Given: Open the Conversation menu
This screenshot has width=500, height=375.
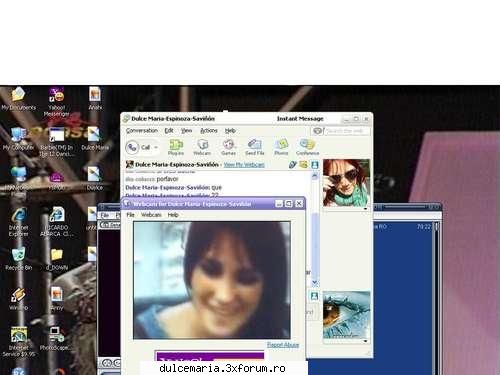Looking at the screenshot, I should coord(142,131).
